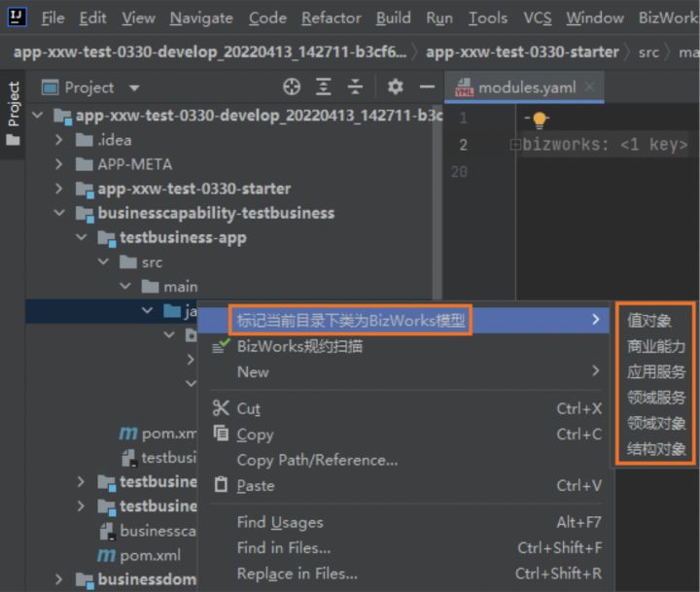Click the Cut scissors icon in context menu

click(x=221, y=408)
